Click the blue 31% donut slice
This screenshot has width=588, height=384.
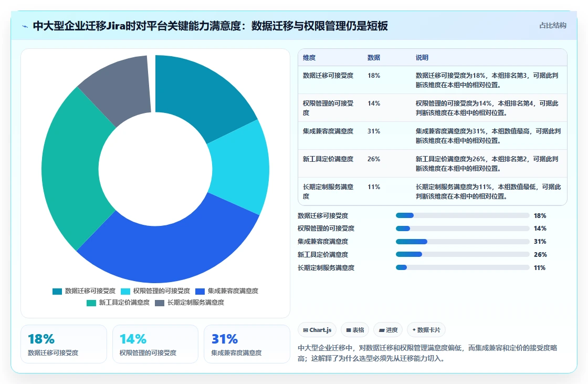point(173,253)
